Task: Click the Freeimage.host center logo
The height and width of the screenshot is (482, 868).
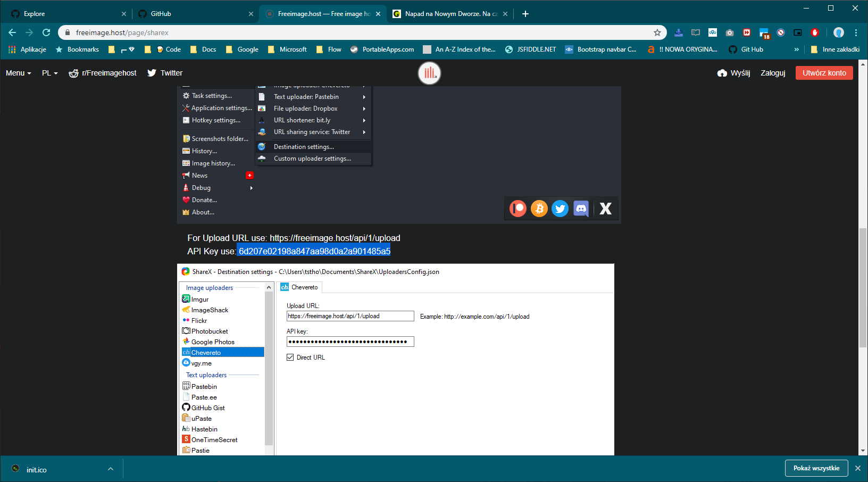Action: click(x=429, y=73)
